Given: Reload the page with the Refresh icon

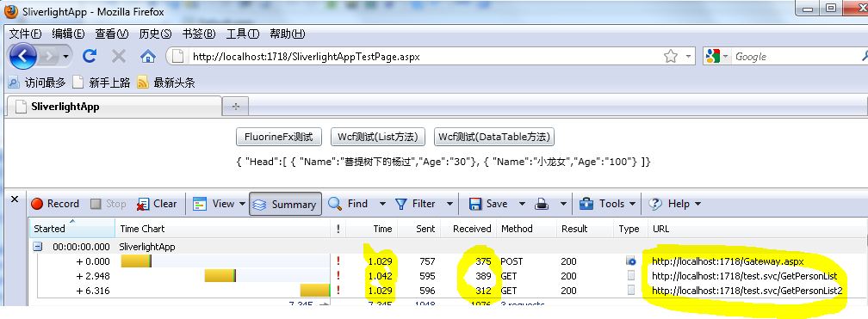Looking at the screenshot, I should [x=90, y=56].
